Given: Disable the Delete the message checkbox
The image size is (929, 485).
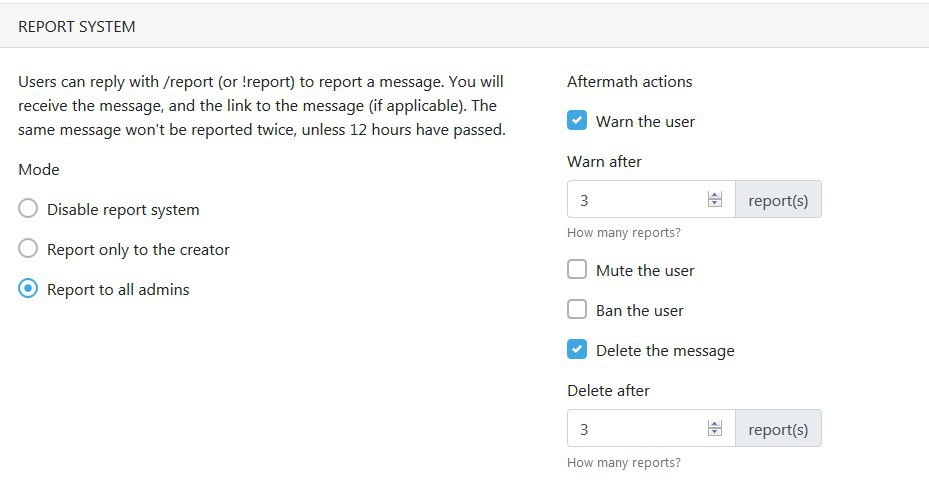Looking at the screenshot, I should point(576,349).
